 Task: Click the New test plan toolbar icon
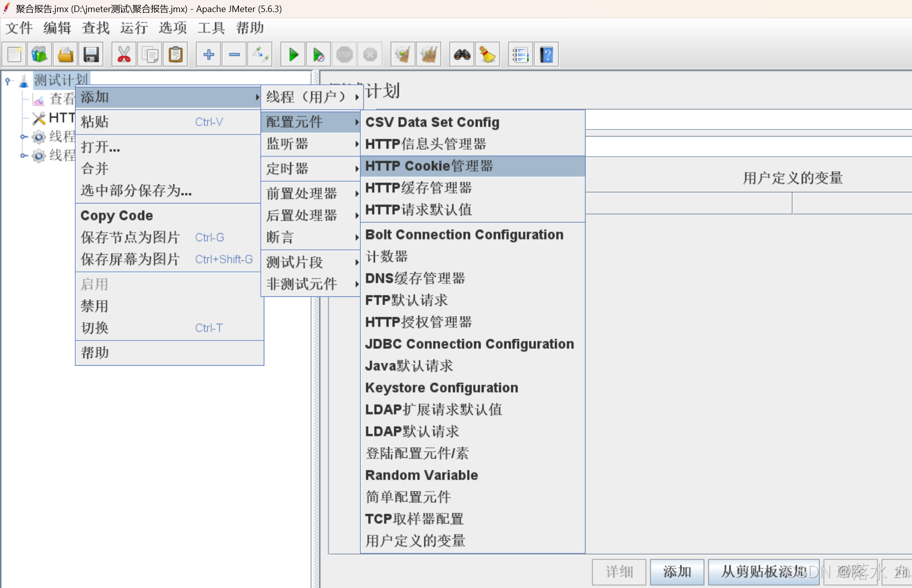pos(15,54)
